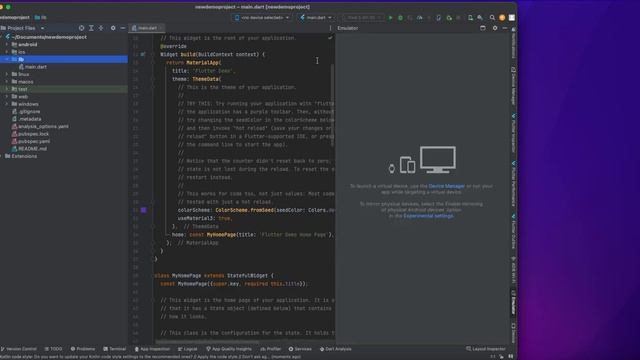Run the app with the green play icon

[x=391, y=18]
